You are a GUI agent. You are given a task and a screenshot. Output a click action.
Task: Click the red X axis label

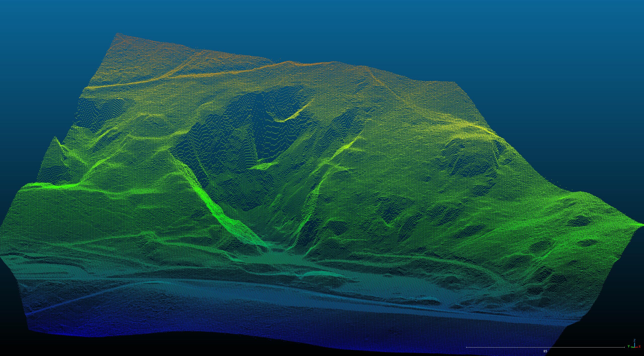(639, 346)
